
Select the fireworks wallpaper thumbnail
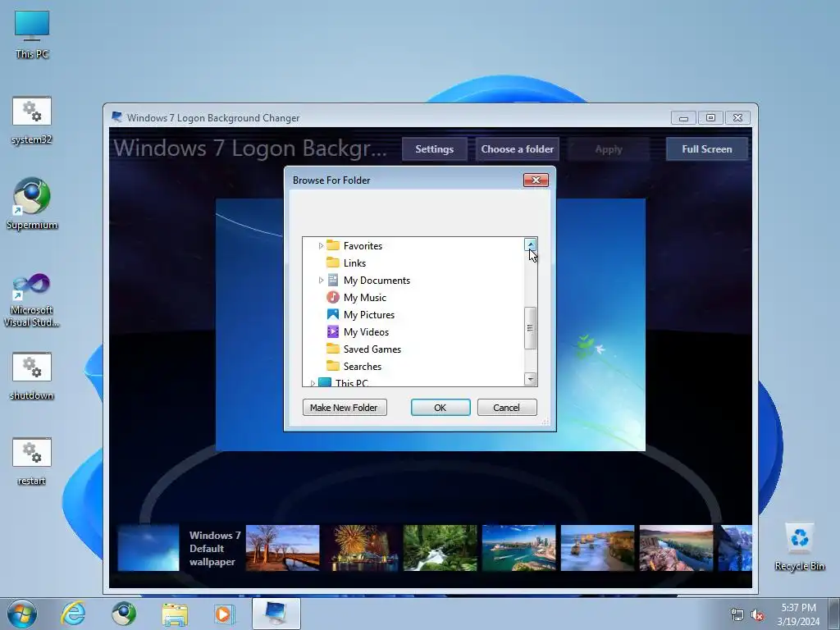point(362,547)
